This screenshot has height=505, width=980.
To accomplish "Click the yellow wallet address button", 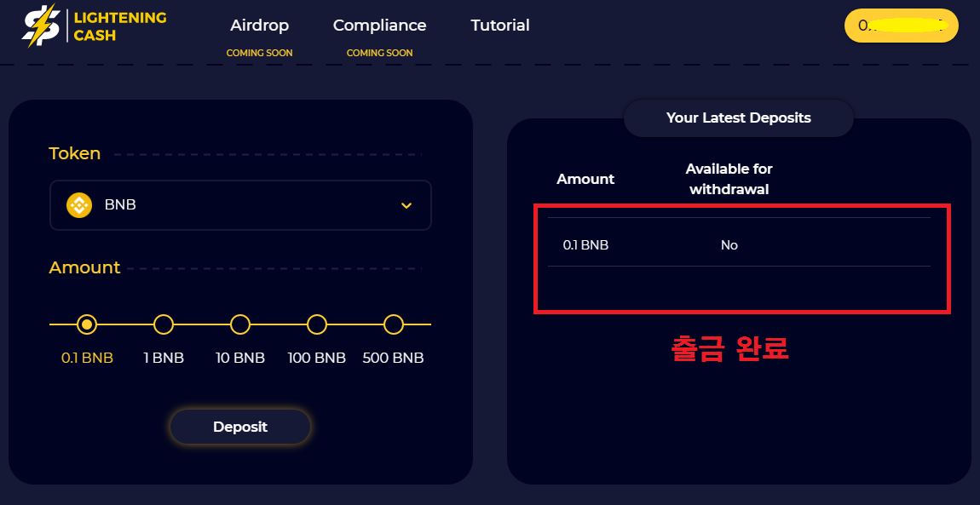I will pyautogui.click(x=902, y=26).
